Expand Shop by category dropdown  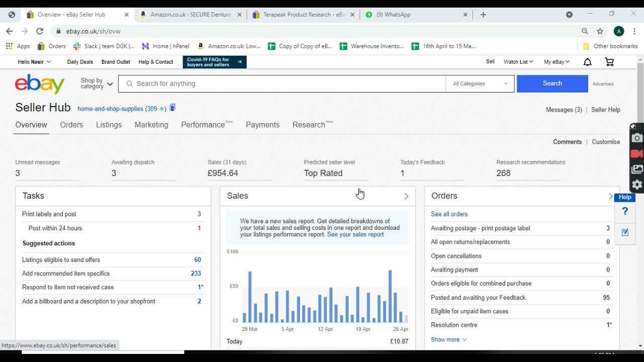97,83
